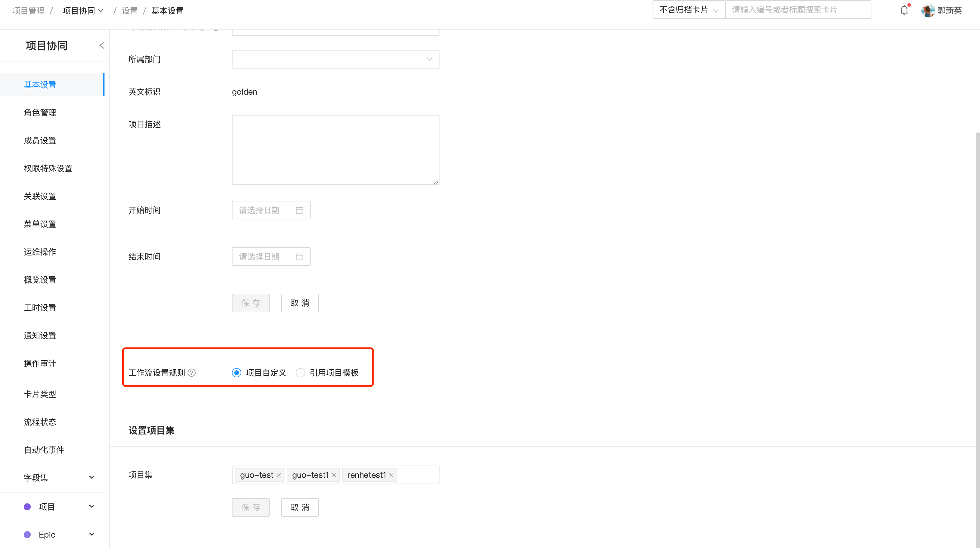The image size is (980, 548).
Task: Click the 项目管理 breadcrumb link
Action: [28, 11]
